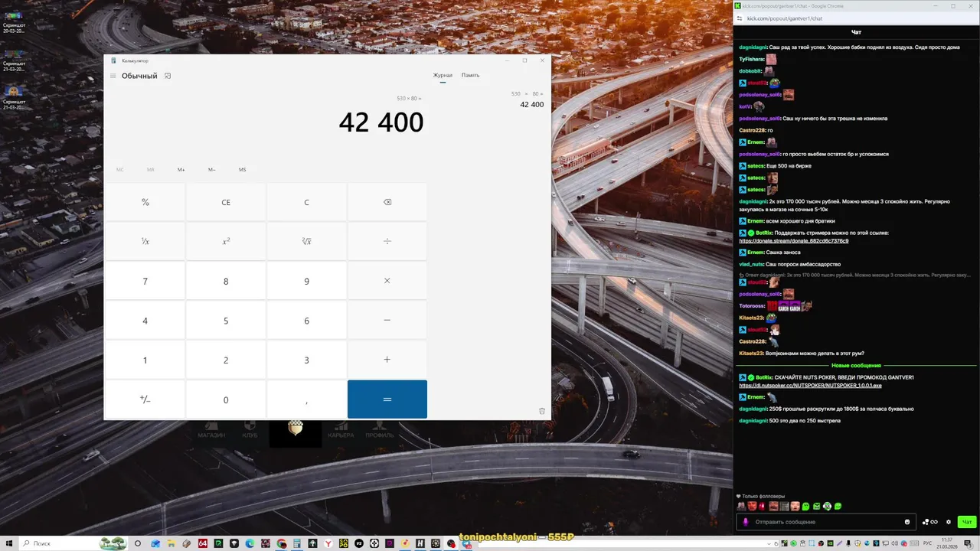Click digit 5 on calculator
The width and height of the screenshot is (980, 551).
click(226, 321)
